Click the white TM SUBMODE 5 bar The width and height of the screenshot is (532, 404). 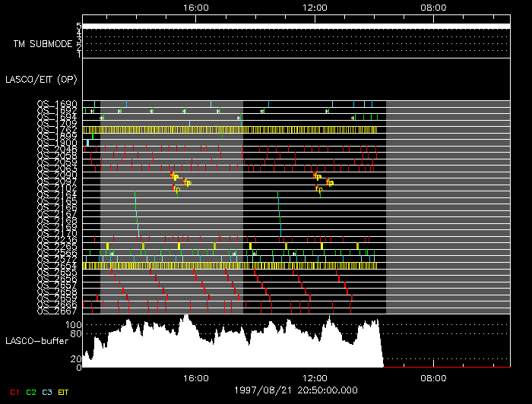pos(296,26)
